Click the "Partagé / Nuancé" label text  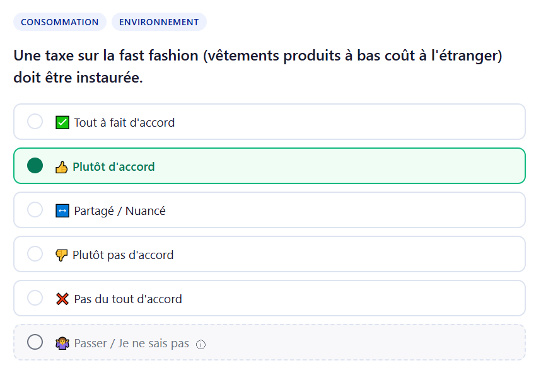(120, 211)
